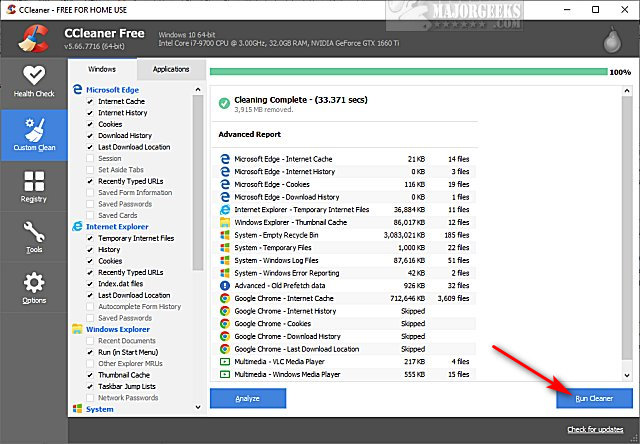The width and height of the screenshot is (640, 444).
Task: Select the Custom Clean broom icon
Action: [34, 135]
